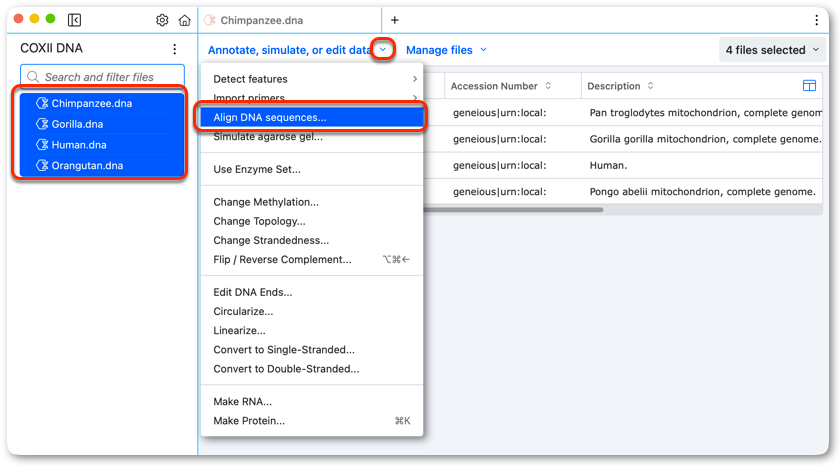
Task: Open settings gear icon
Action: [162, 20]
